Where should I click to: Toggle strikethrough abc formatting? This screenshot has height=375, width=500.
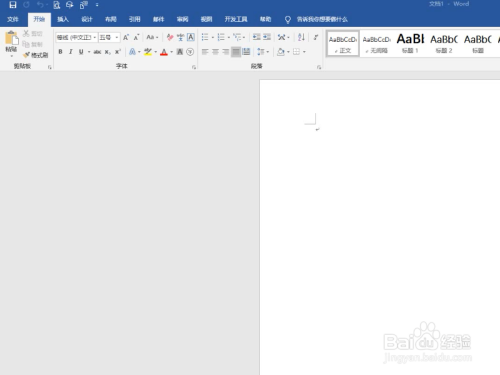coord(97,52)
